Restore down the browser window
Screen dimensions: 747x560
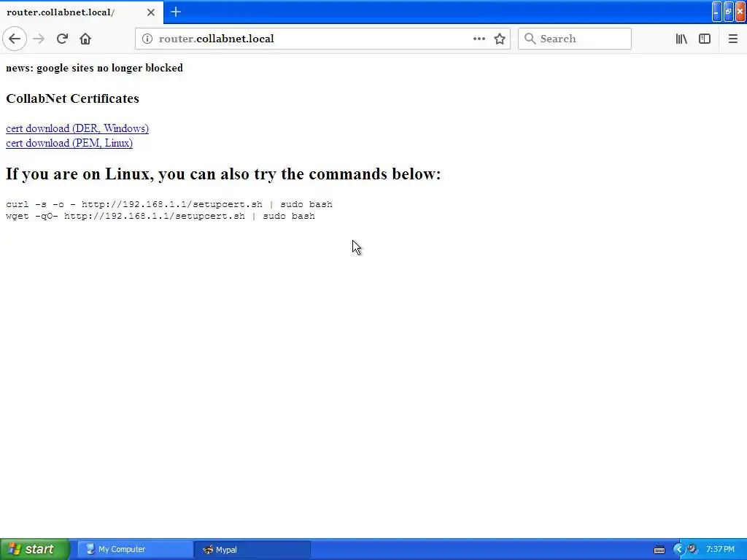(x=729, y=12)
